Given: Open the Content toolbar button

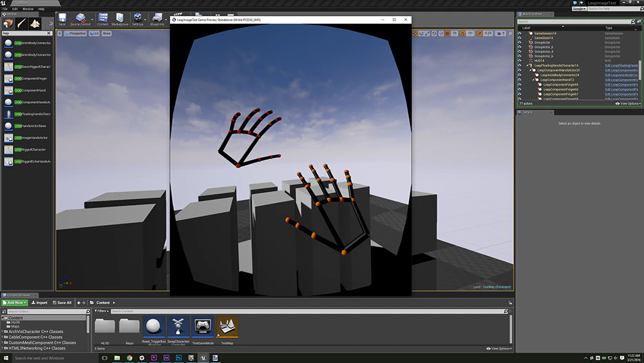Looking at the screenshot, I should [102, 19].
